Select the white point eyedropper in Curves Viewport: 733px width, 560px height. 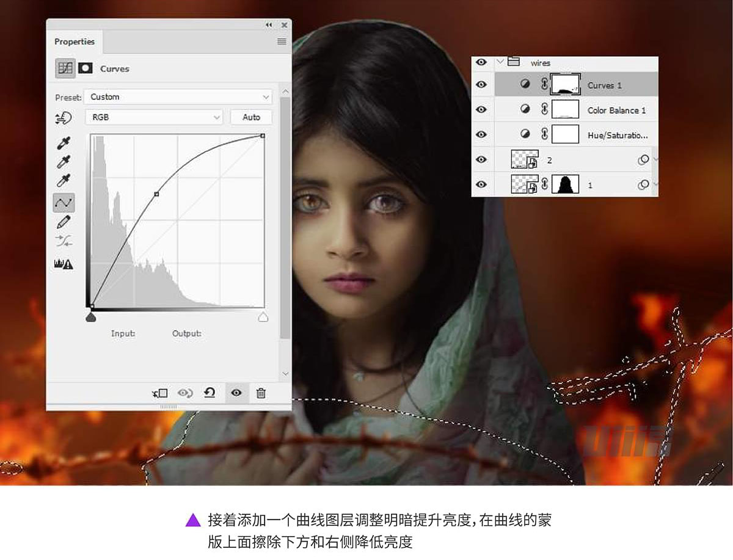[x=64, y=181]
